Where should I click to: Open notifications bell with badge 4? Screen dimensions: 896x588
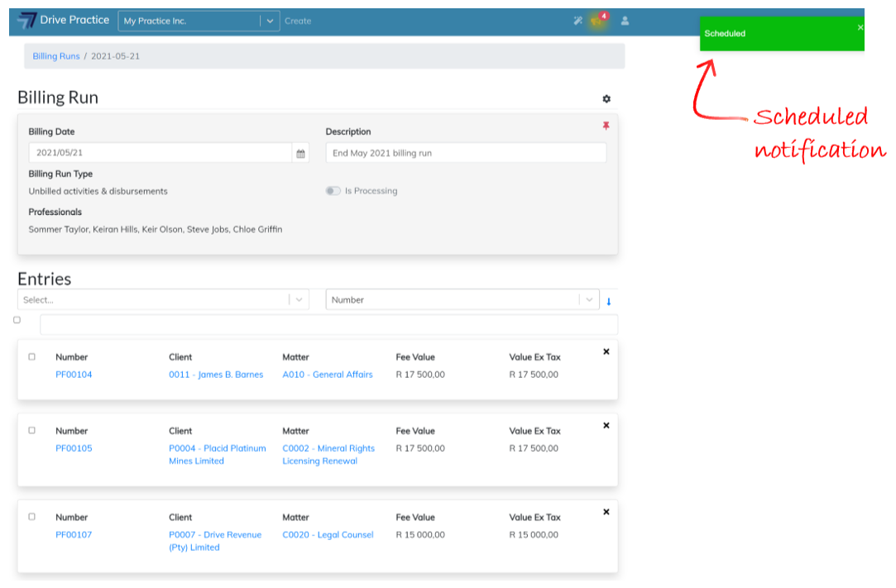597,21
